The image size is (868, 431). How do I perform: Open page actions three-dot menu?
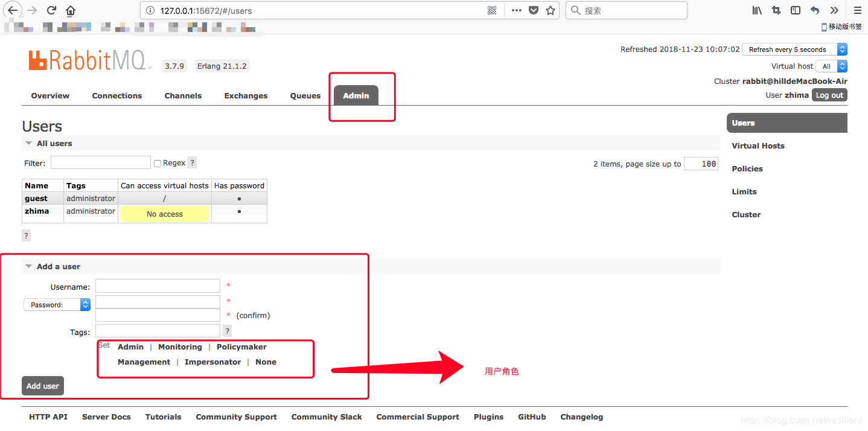click(x=516, y=10)
